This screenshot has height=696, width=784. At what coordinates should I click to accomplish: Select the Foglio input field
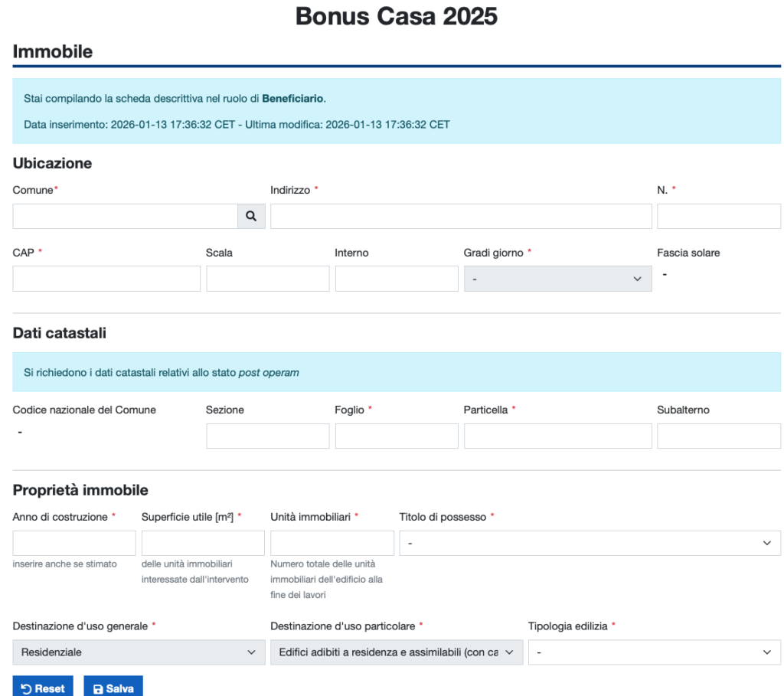pos(397,436)
